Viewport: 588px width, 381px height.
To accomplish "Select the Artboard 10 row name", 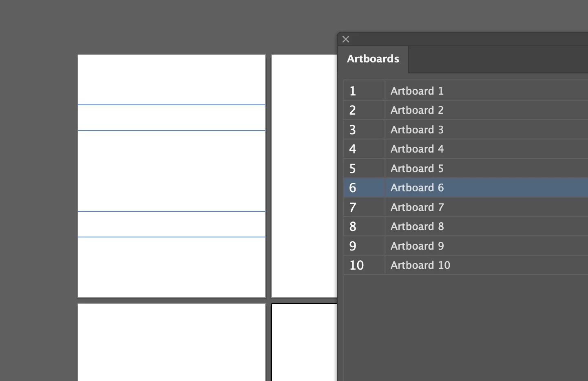I will tap(420, 265).
